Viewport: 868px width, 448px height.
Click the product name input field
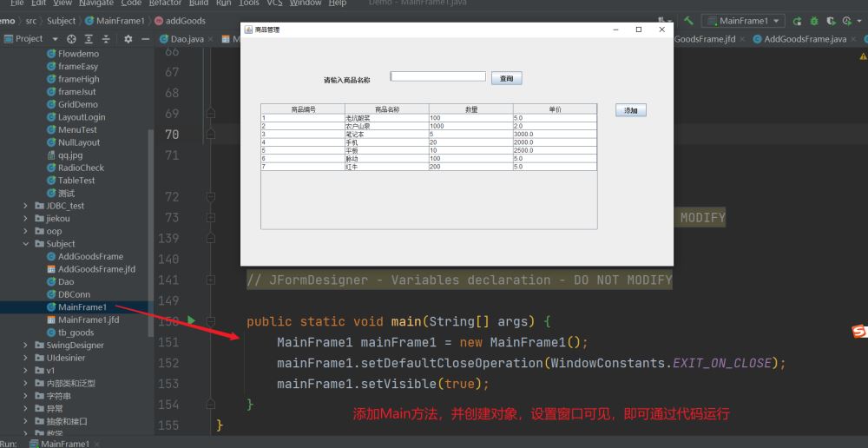[x=438, y=76]
